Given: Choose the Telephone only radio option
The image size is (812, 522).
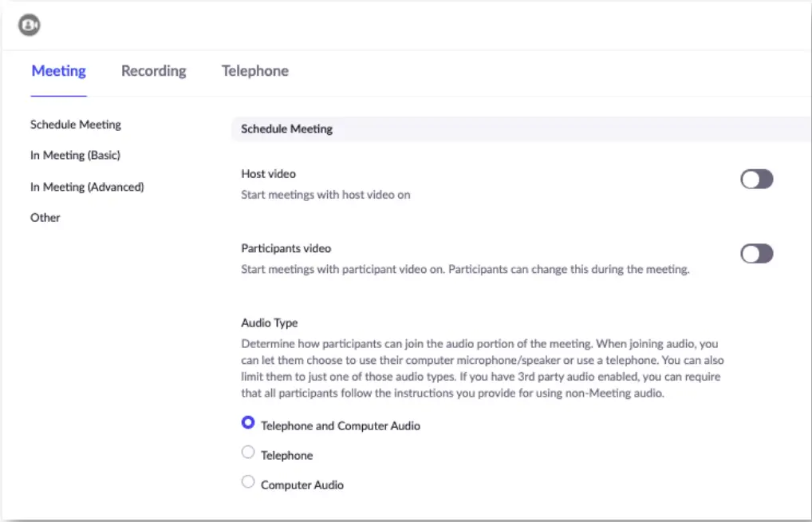Looking at the screenshot, I should coord(248,453).
